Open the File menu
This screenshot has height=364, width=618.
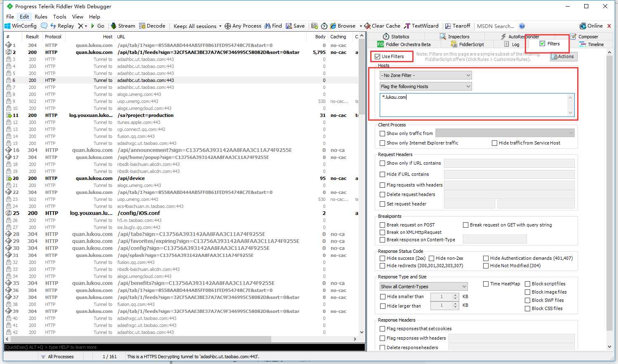10,16
